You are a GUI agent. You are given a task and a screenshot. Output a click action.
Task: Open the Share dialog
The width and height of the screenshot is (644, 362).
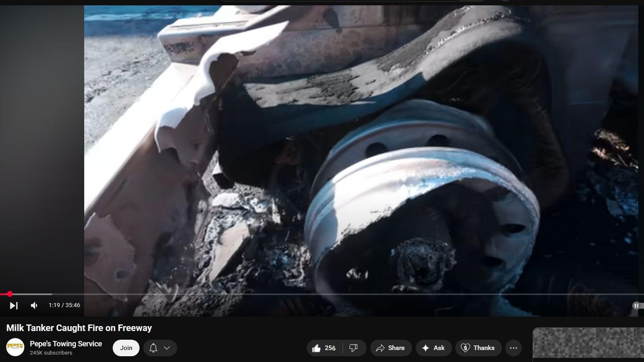point(391,348)
